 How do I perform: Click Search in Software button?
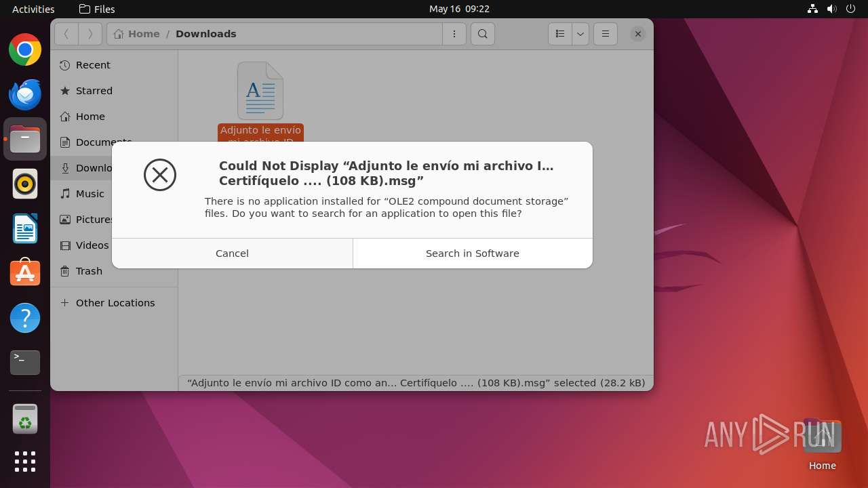tap(473, 253)
